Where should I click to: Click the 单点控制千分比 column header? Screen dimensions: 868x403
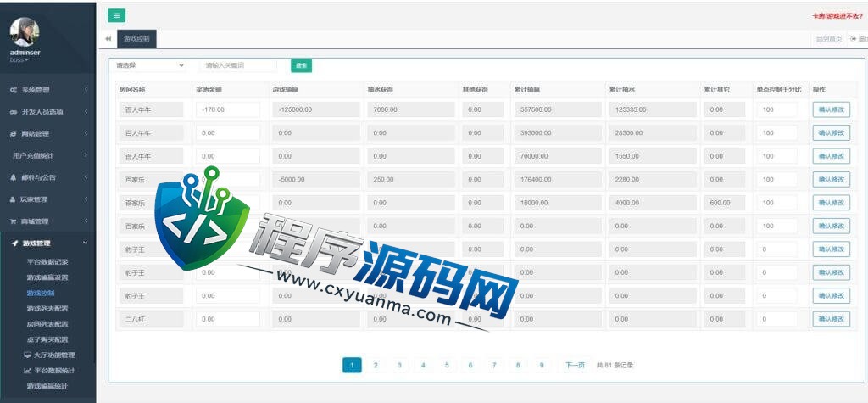tap(779, 89)
